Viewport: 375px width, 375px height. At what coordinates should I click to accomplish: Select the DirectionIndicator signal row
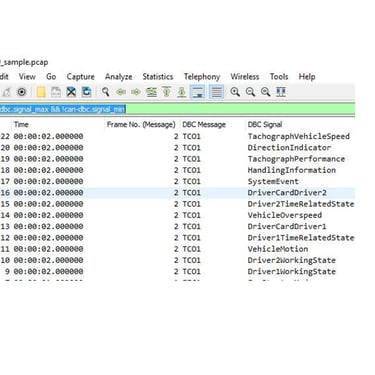tap(177, 148)
